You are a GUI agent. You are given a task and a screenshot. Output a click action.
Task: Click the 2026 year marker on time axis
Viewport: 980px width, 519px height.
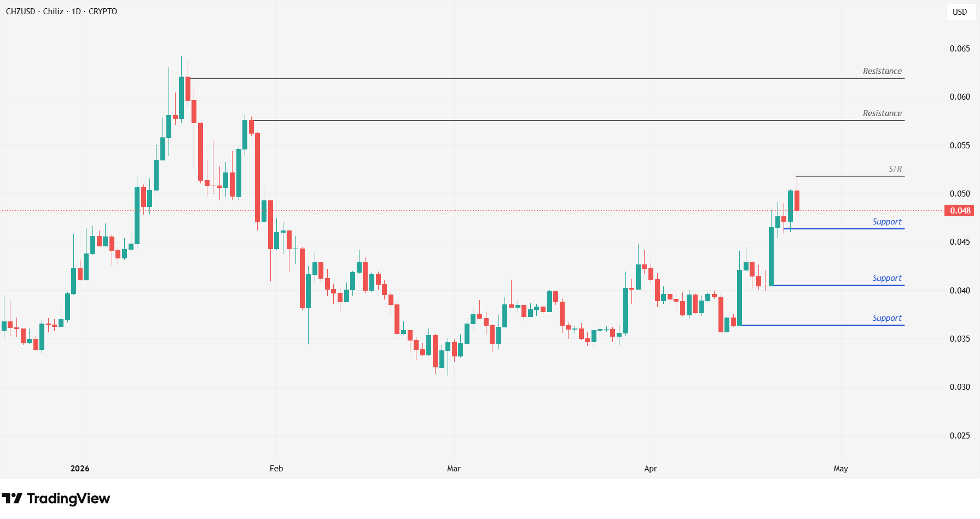80,469
